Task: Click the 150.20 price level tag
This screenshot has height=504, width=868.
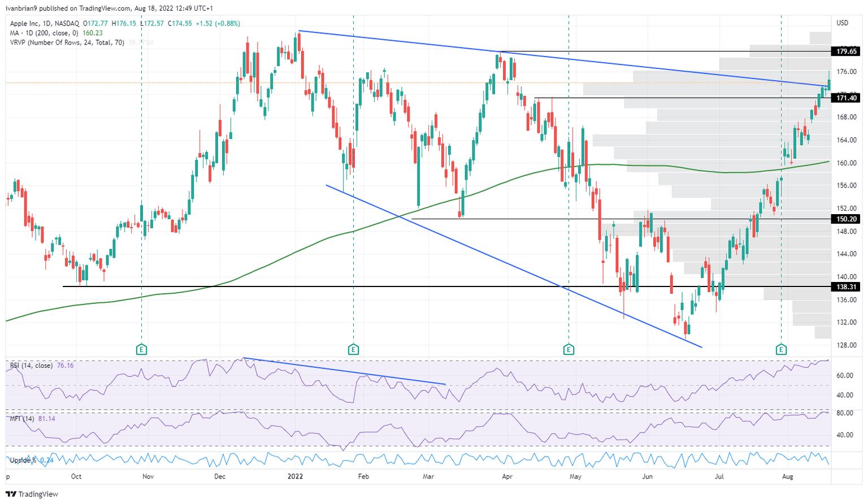Action: pyautogui.click(x=845, y=219)
